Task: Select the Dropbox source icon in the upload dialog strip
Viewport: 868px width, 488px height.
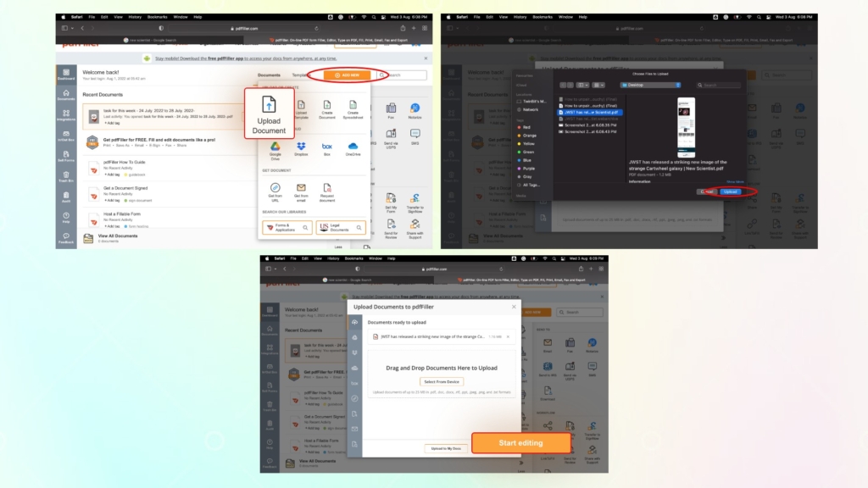Action: (x=354, y=352)
